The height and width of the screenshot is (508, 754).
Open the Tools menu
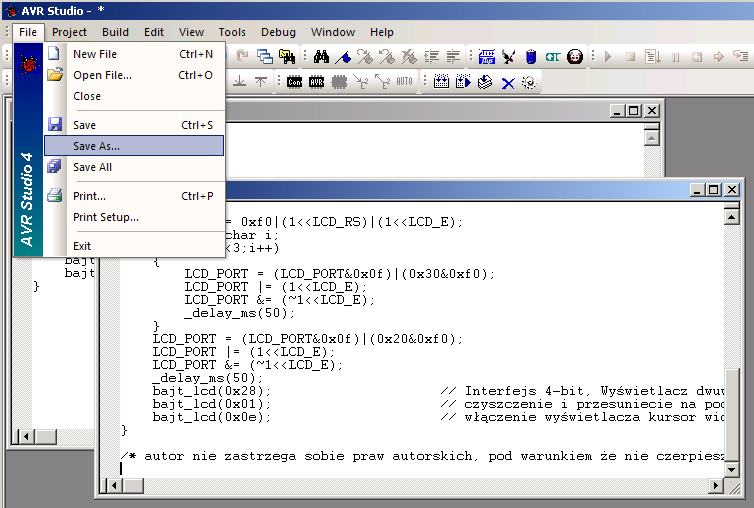(232, 32)
